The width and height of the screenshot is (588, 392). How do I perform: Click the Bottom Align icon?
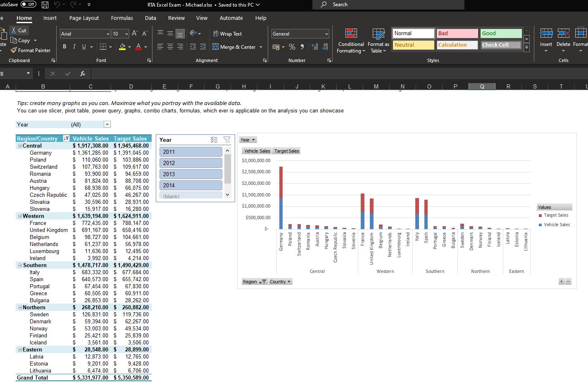(180, 33)
